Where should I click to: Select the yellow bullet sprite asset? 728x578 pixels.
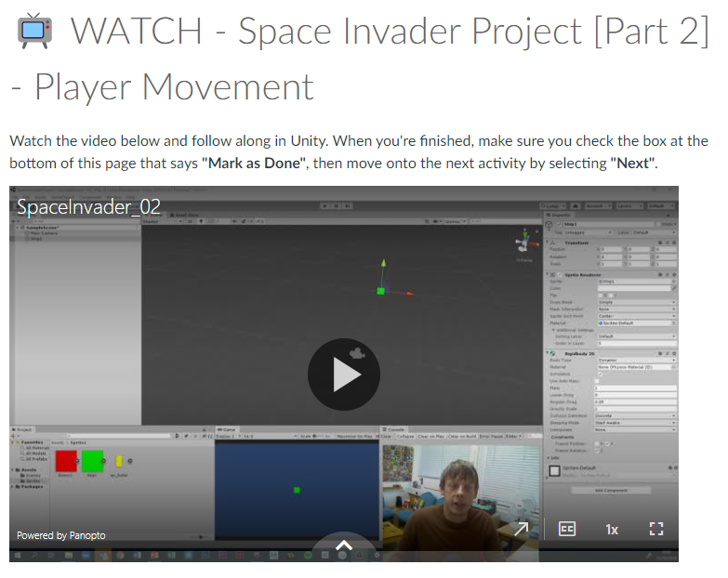point(119,461)
